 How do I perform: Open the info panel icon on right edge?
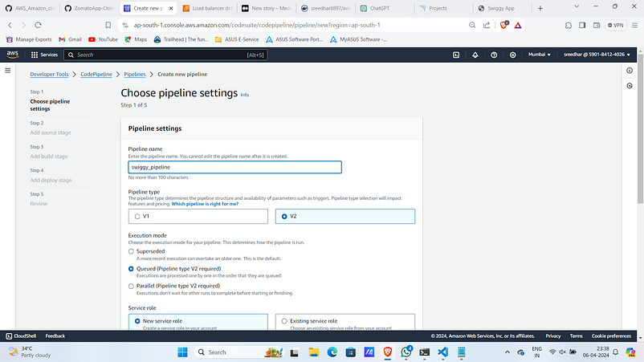[x=630, y=71]
